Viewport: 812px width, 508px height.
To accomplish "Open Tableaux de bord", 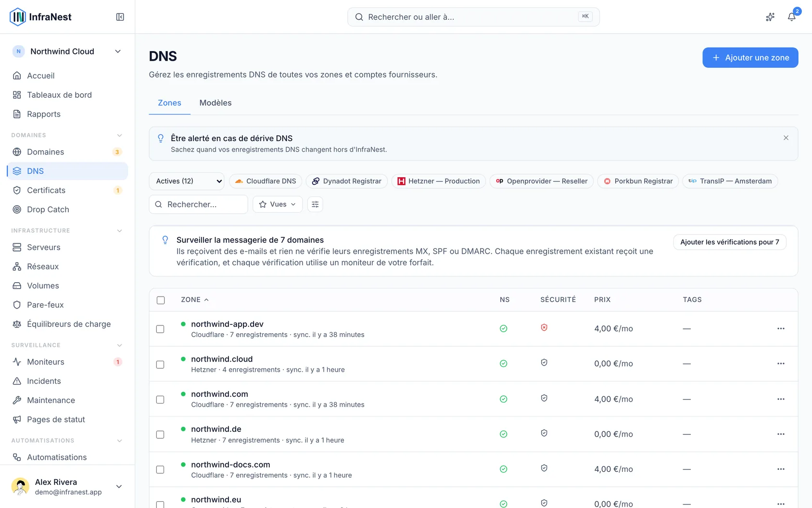I will coord(67,95).
